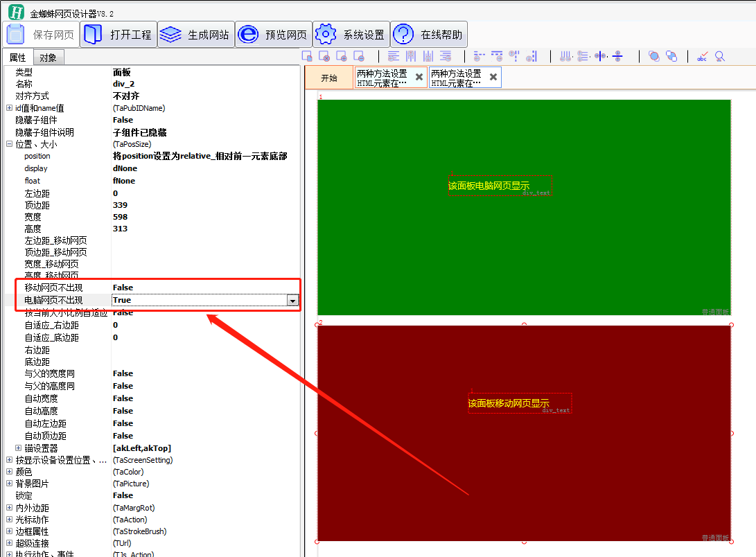Collapse the 位置、大小 property group

9,143
